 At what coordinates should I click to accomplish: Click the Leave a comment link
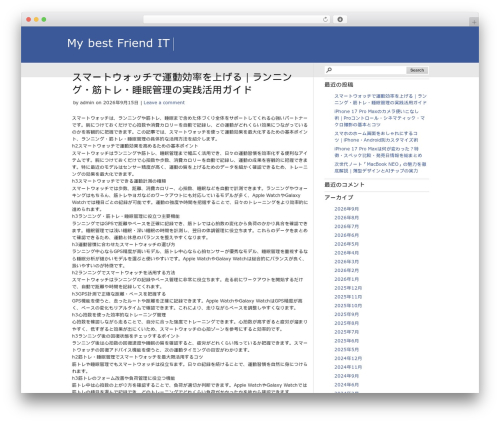[164, 103]
